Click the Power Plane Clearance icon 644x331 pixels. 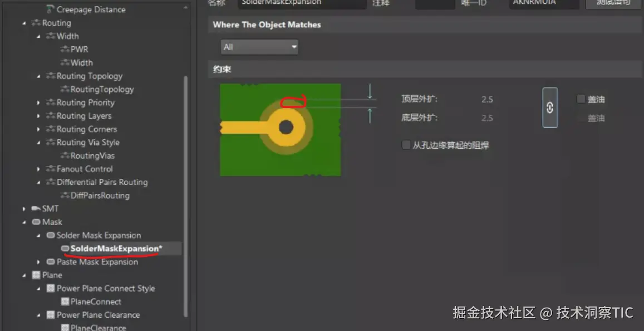coord(51,315)
